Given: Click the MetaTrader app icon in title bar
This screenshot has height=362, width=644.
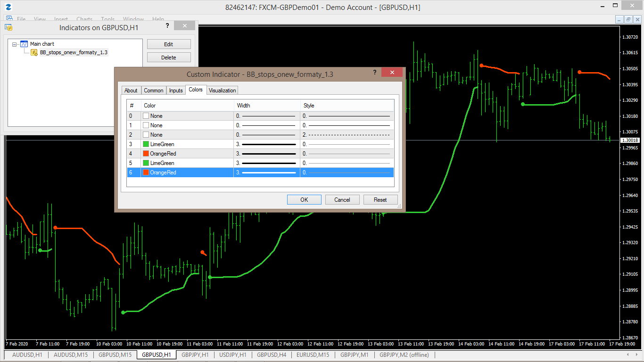Looking at the screenshot, I should [x=8, y=7].
